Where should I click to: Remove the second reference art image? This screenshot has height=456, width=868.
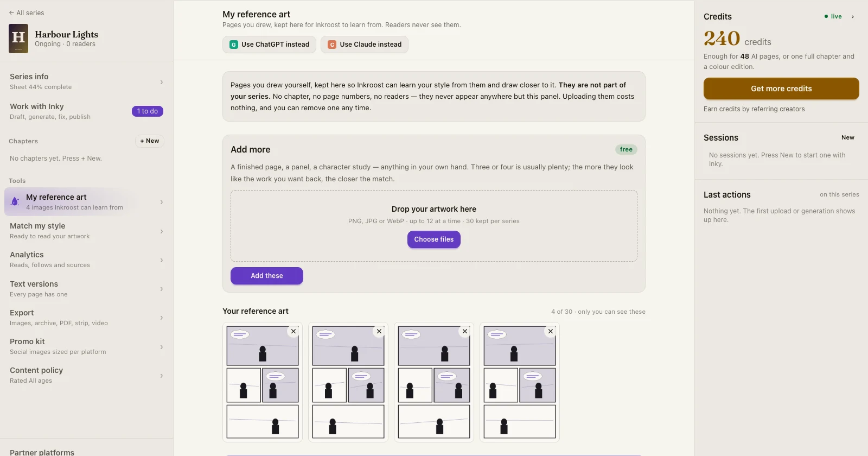tap(379, 331)
